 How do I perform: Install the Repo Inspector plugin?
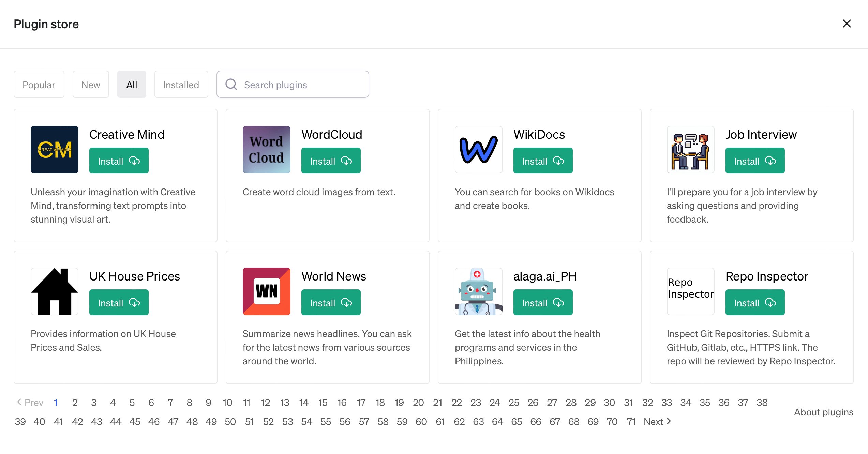[x=755, y=303]
